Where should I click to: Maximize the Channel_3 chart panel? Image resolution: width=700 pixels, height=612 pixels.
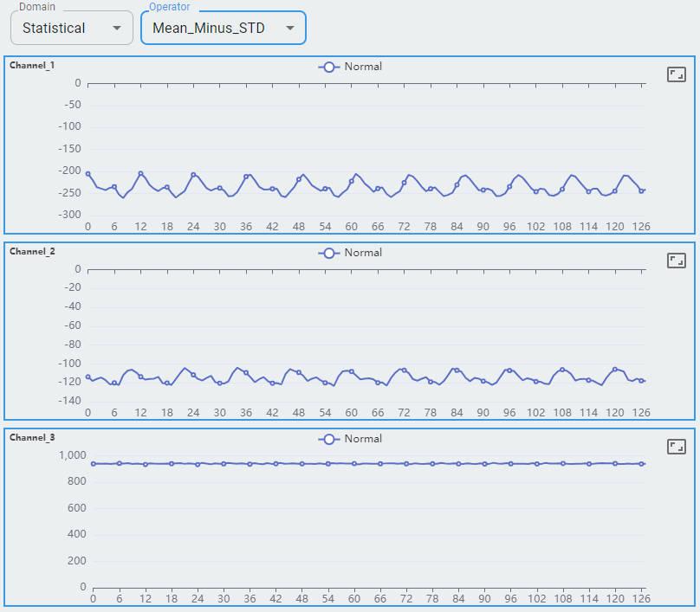pyautogui.click(x=677, y=447)
